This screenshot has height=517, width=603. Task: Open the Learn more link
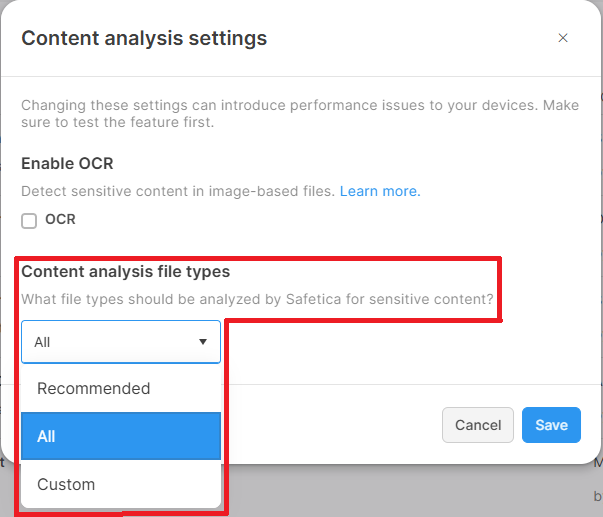380,190
